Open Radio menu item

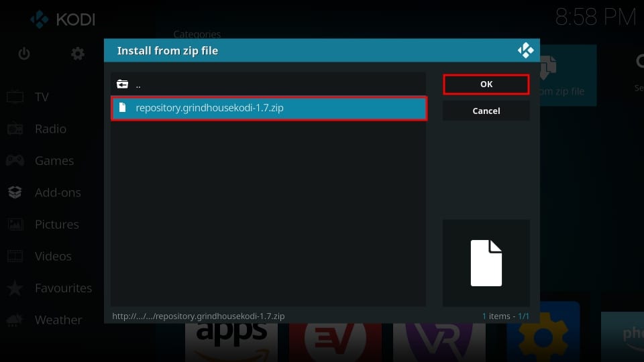click(50, 129)
